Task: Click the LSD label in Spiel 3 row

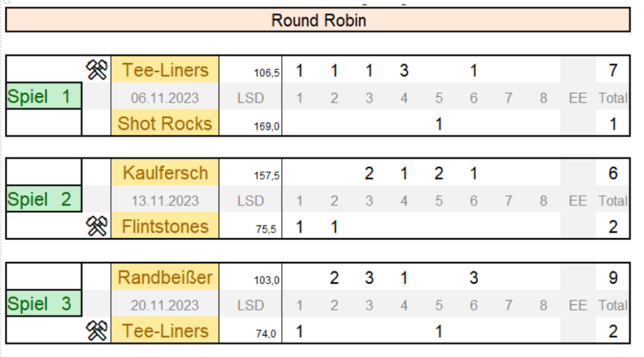Action: [x=250, y=305]
